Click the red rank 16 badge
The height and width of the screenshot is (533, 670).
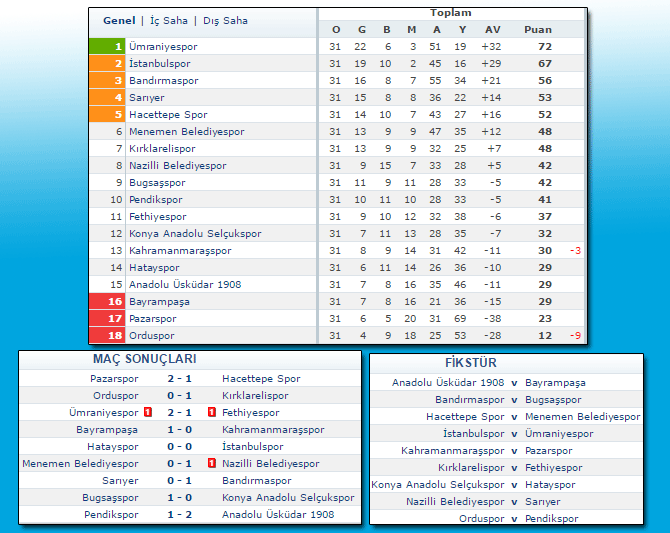(105, 301)
